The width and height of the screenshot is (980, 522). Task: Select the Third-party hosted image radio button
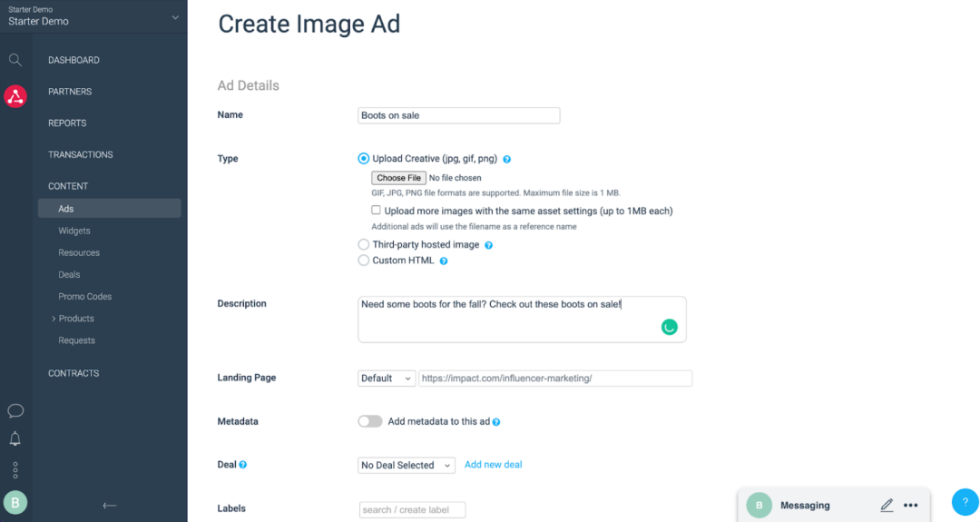tap(364, 245)
